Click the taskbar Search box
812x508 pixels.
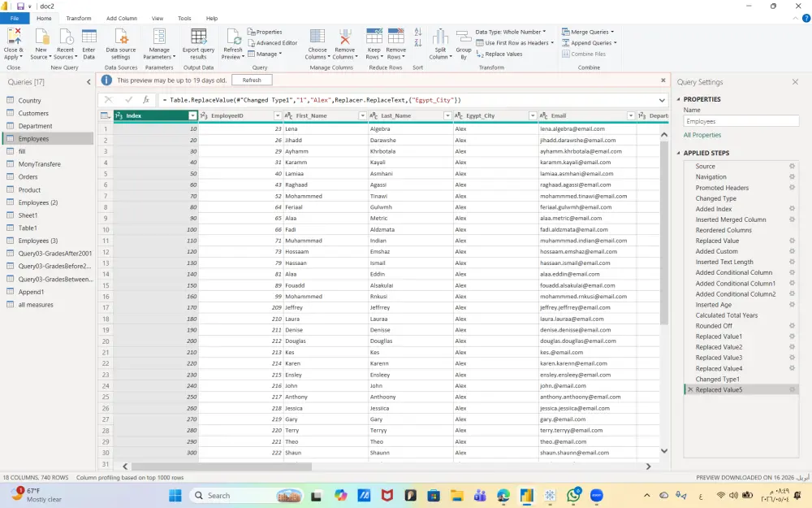coord(248,496)
